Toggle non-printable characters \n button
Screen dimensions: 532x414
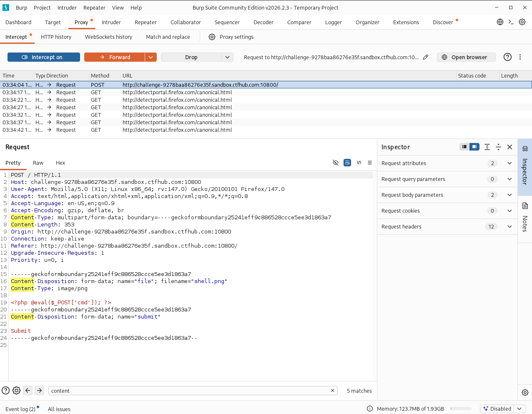(359, 163)
